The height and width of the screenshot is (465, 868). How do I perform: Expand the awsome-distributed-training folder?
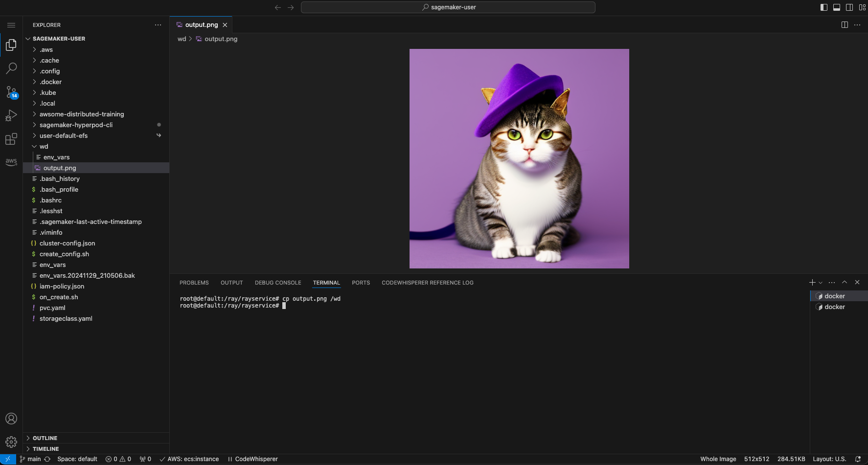[82, 114]
